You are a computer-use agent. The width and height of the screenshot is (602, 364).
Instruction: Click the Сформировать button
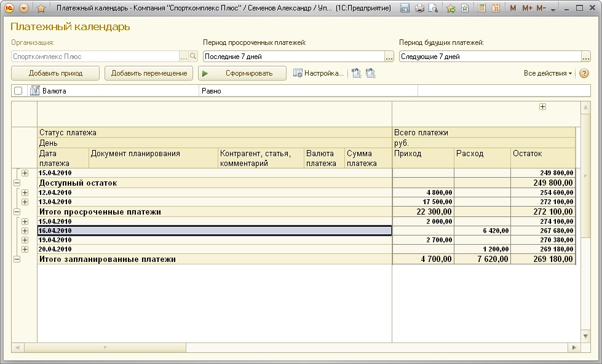coord(242,73)
